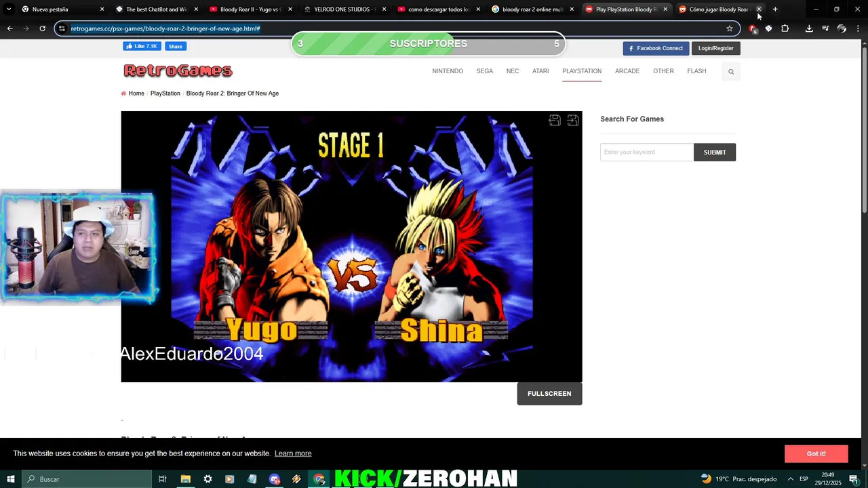868x488 pixels.
Task: Focus the 'Enter your keyword' search field
Action: (647, 152)
